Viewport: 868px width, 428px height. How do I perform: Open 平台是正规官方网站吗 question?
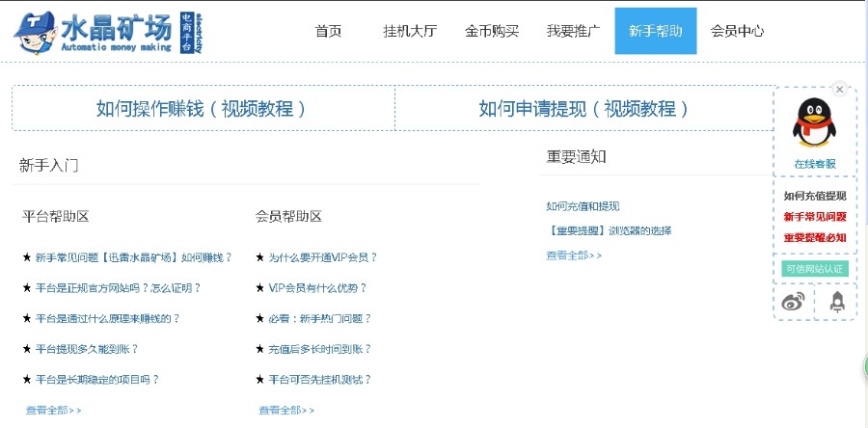118,288
